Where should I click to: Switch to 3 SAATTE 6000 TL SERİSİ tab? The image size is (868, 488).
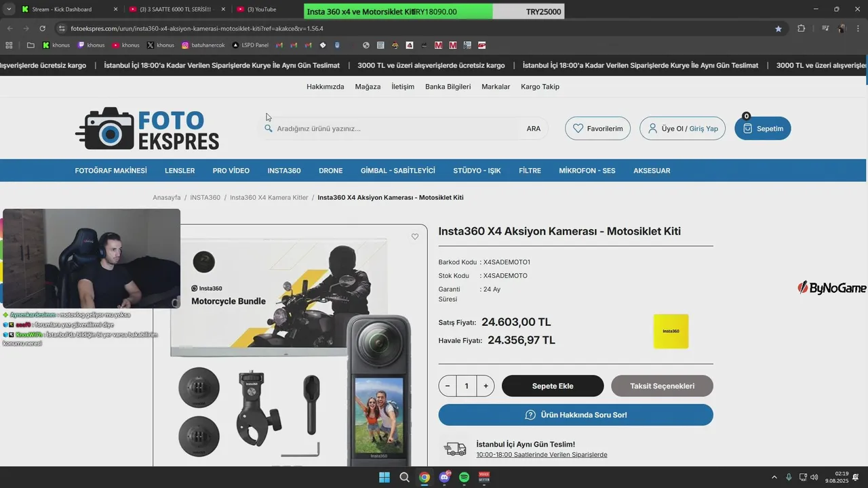point(175,9)
